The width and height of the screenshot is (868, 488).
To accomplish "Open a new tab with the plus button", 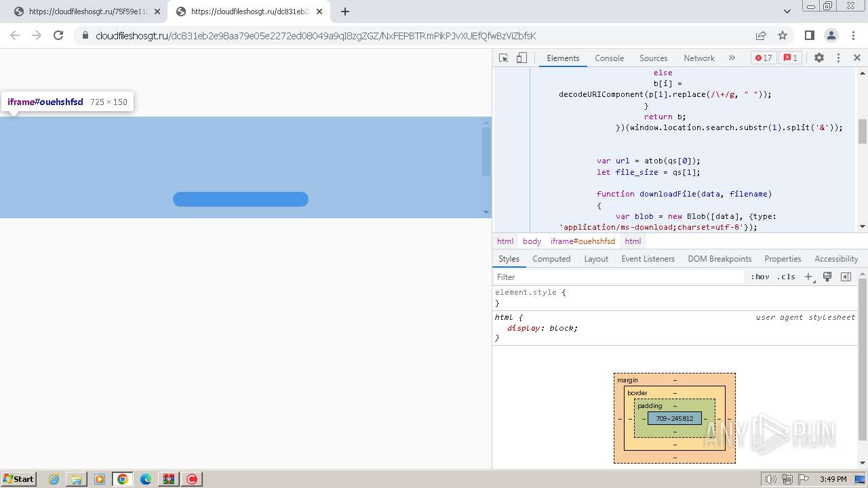I will (345, 12).
